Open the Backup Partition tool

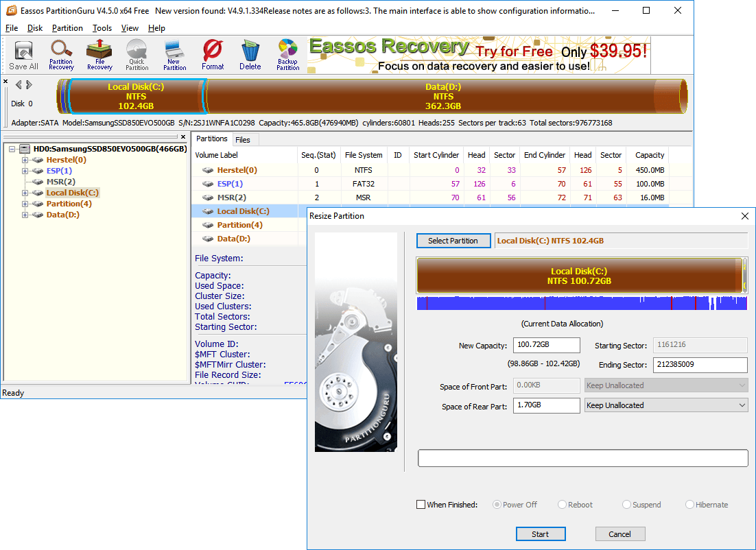tap(288, 55)
